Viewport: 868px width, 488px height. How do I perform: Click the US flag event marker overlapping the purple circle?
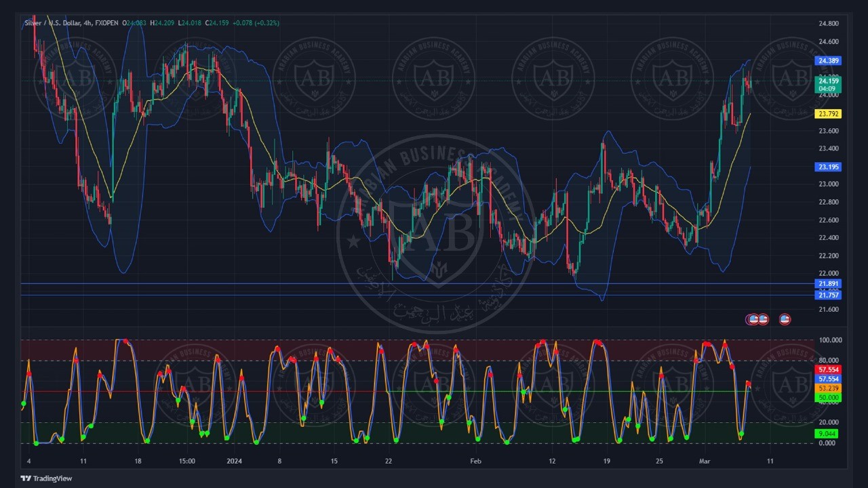click(753, 319)
